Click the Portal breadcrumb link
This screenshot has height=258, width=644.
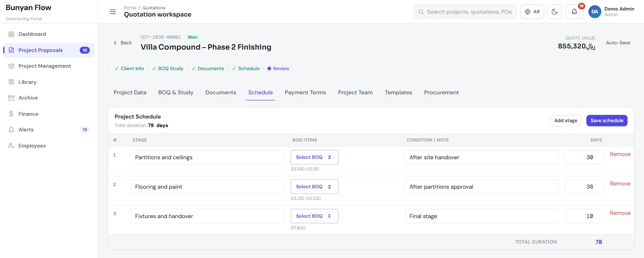[130, 8]
